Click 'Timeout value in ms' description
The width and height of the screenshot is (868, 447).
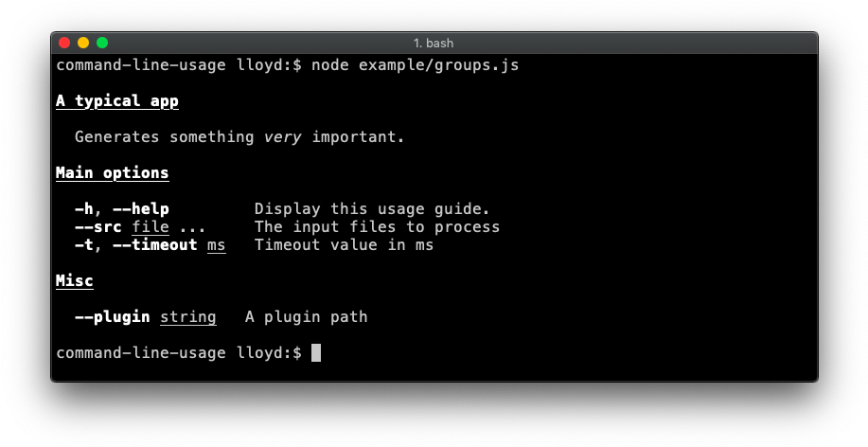tap(344, 245)
